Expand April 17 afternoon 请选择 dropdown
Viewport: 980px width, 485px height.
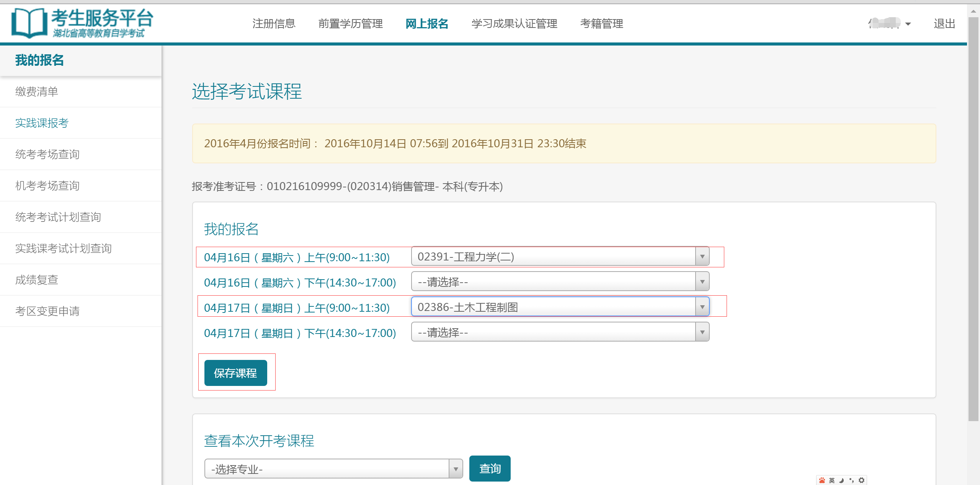pos(560,332)
